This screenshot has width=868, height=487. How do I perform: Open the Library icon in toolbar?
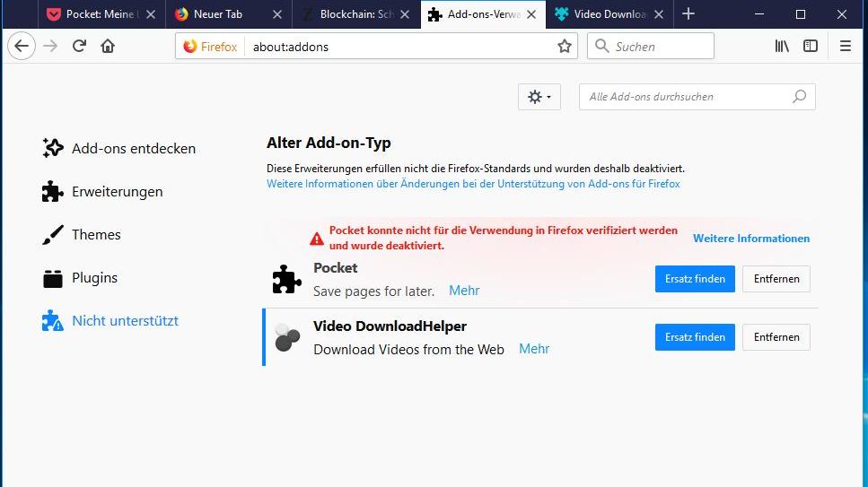click(x=782, y=46)
